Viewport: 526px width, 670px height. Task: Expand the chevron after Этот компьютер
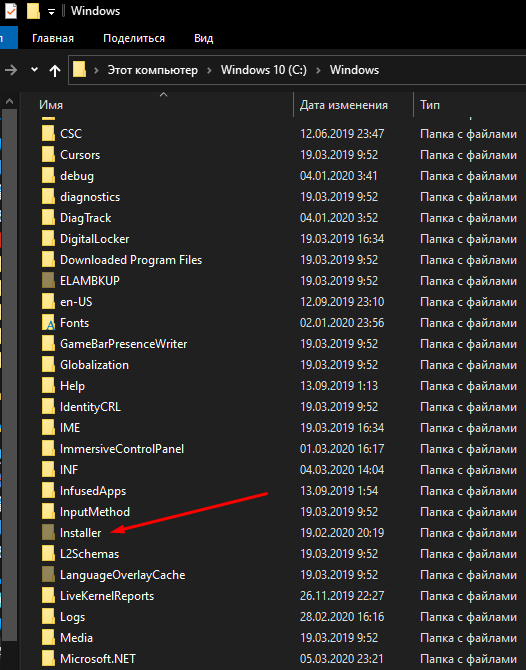209,70
